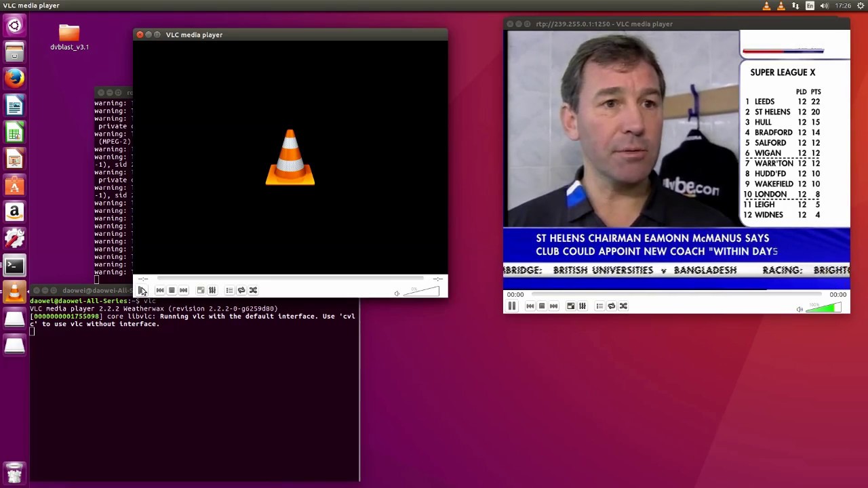Click the rtp stream video display area
The height and width of the screenshot is (488, 868).
point(676,159)
